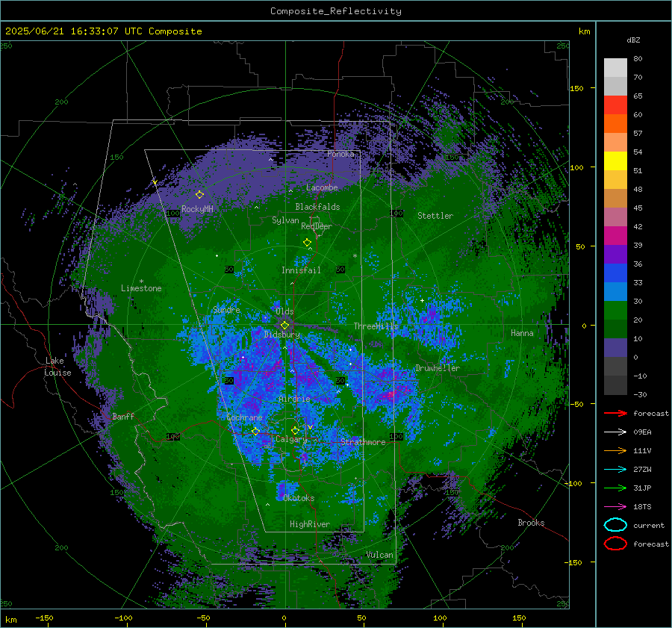
Task: Choose the magenta 18TS arrow symbol
Action: tap(615, 507)
